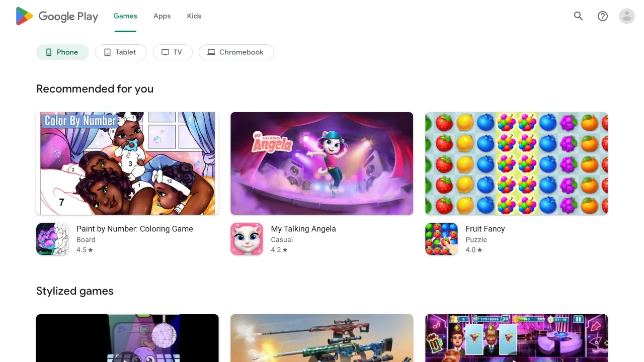Open the neon card game preview thumbnail
Image resolution: width=644 pixels, height=362 pixels.
point(516,338)
